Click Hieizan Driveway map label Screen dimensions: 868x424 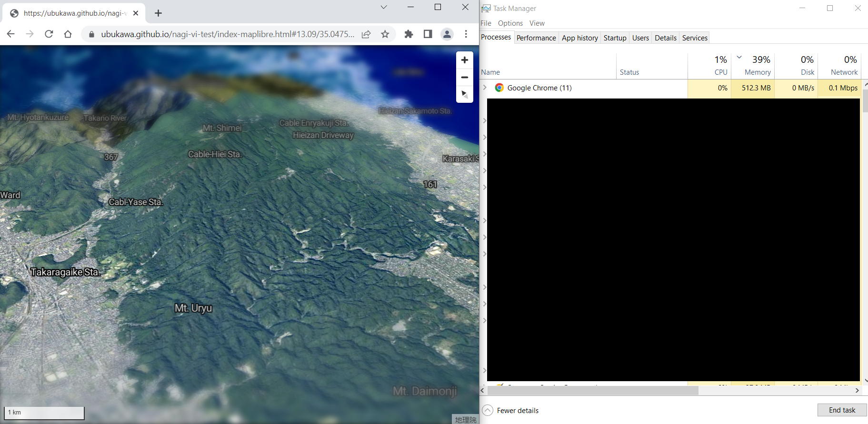pos(323,135)
